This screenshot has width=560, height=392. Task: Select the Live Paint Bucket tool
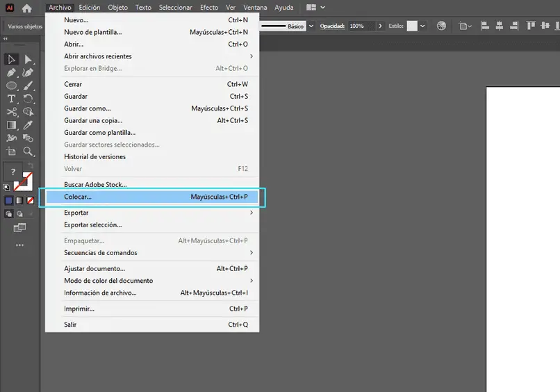[28, 138]
